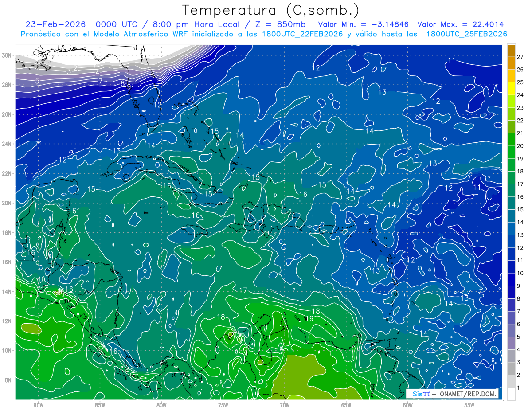Viewport: 532px width, 411px height.
Task: Select the Valor Max. = 22.4014 text
Action: [x=460, y=24]
